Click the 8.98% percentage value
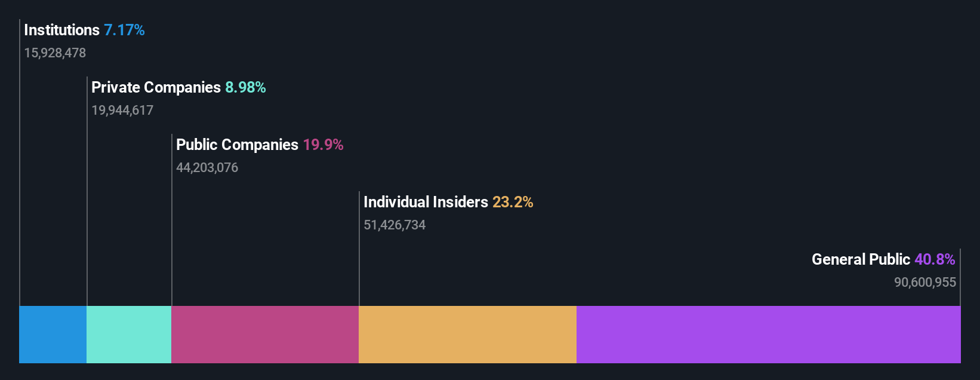 coord(245,87)
